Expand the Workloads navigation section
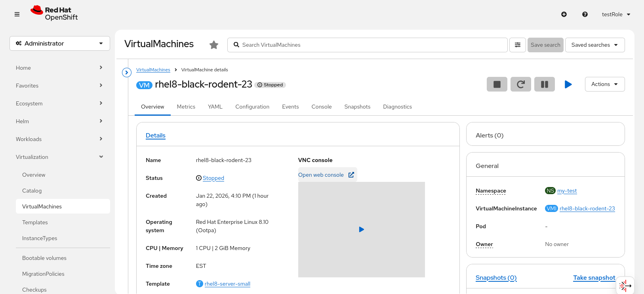 (60, 139)
